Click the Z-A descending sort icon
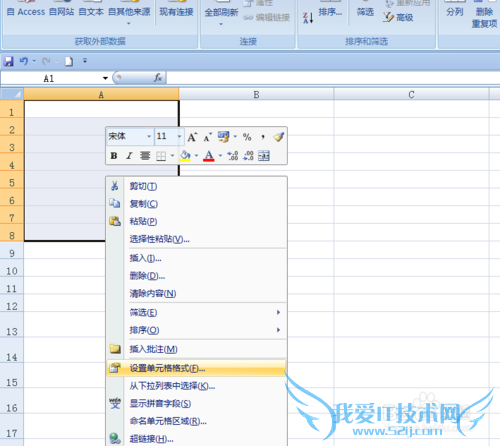 (x=308, y=18)
